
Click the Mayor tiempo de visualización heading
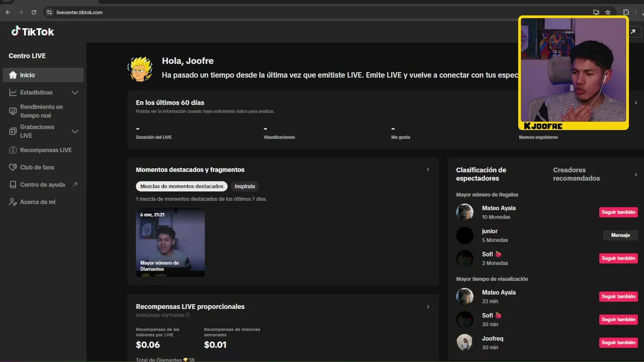tap(492, 279)
